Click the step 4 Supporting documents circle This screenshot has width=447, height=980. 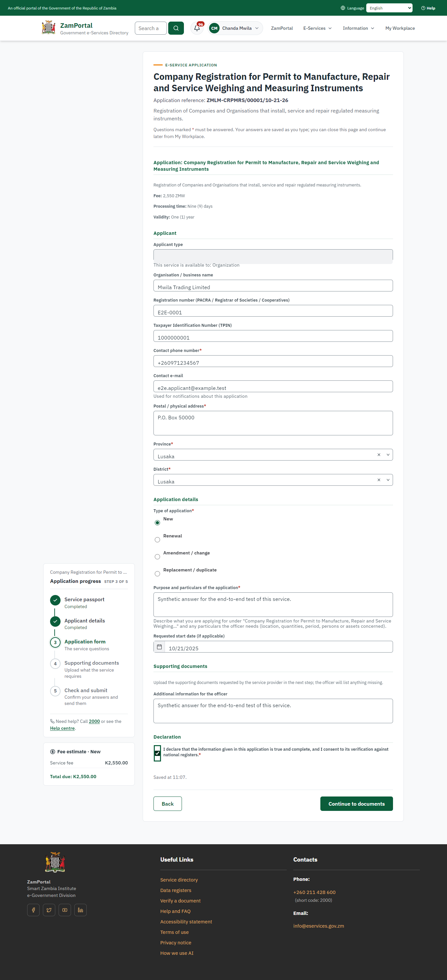pyautogui.click(x=55, y=663)
